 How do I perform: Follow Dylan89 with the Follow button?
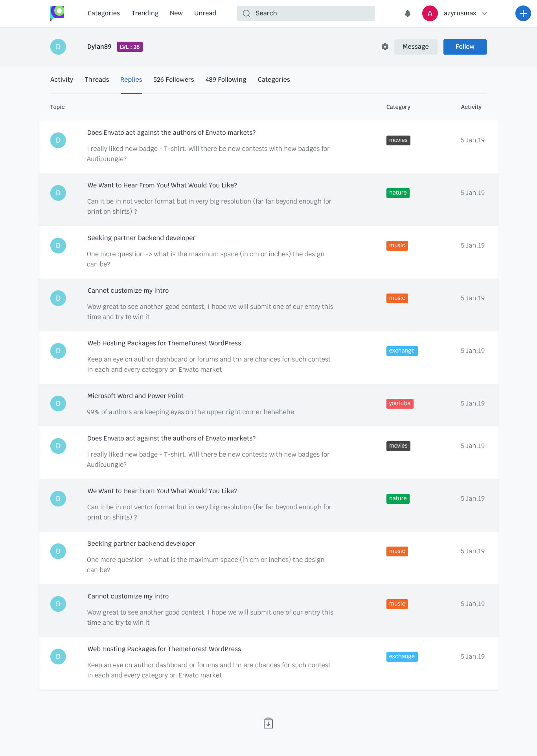(x=465, y=47)
